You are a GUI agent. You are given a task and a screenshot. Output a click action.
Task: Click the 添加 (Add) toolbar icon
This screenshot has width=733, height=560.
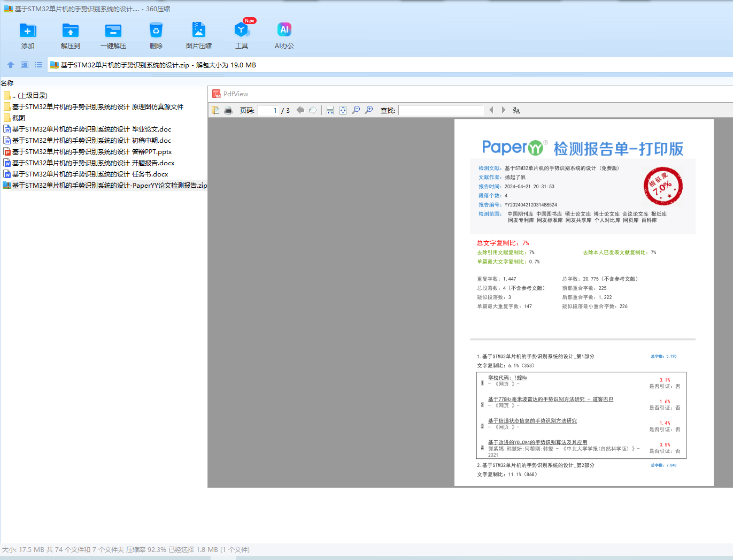[x=28, y=30]
